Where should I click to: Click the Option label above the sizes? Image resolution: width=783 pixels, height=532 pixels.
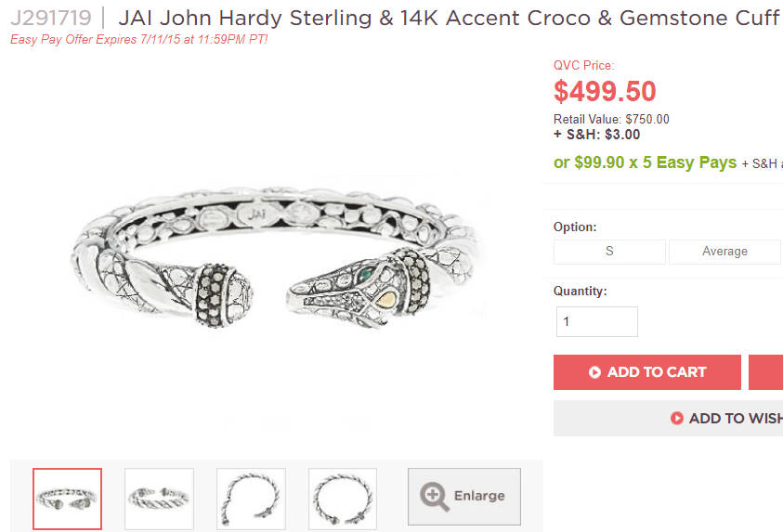pyautogui.click(x=575, y=227)
